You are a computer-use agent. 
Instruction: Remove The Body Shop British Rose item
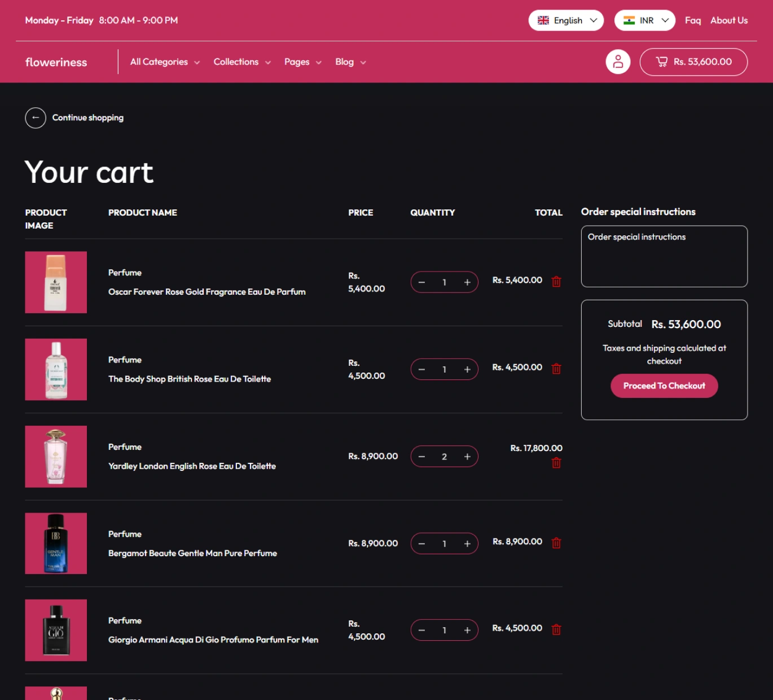556,369
